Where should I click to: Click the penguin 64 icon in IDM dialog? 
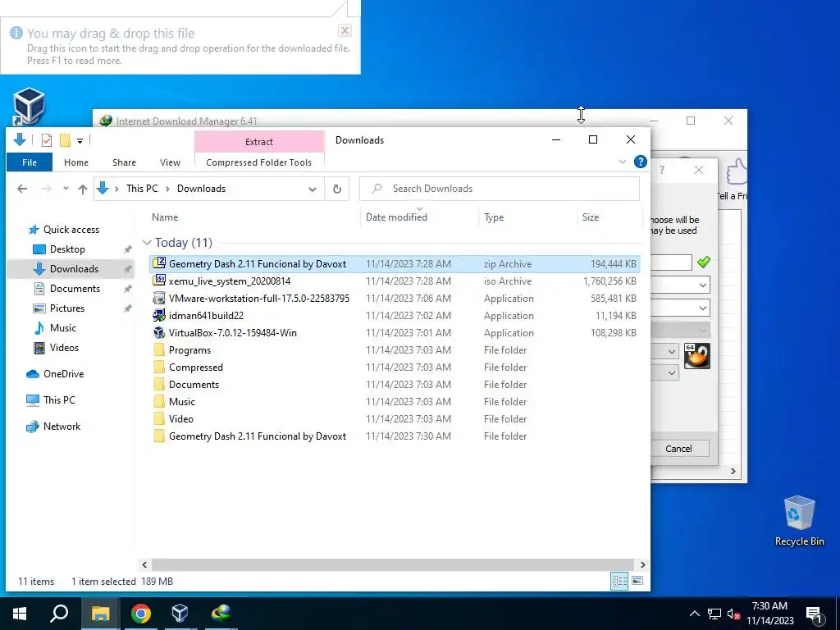(697, 356)
